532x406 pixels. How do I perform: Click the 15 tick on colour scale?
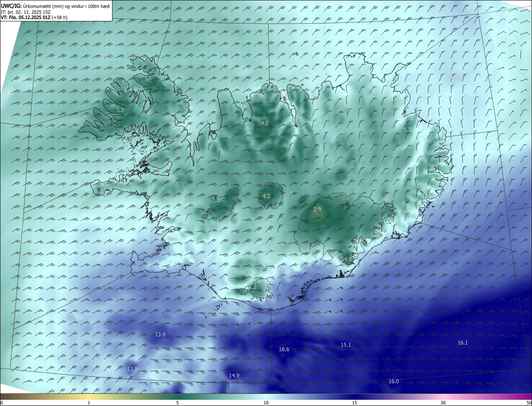click(x=355, y=403)
